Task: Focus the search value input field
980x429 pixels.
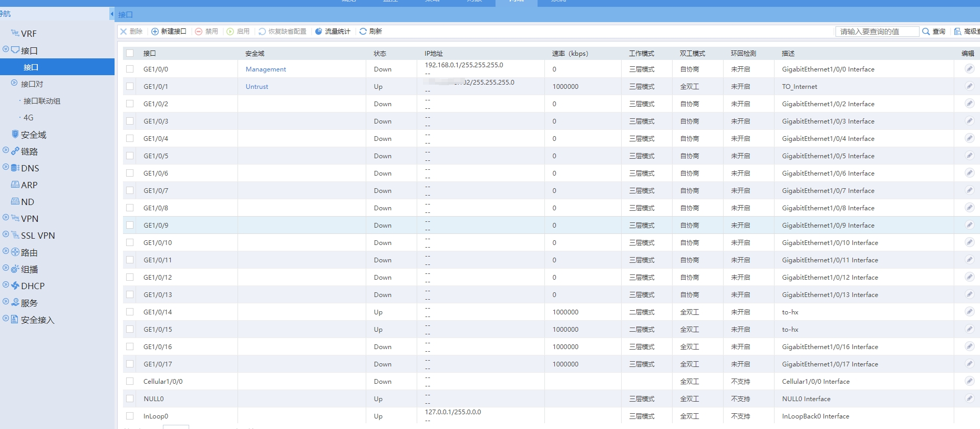Action: [x=877, y=32]
